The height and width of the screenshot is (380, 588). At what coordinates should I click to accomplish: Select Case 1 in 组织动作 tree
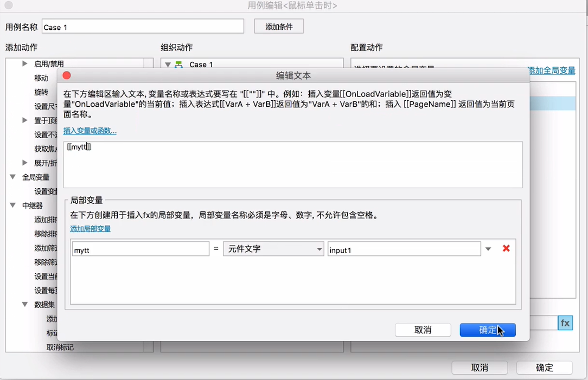[201, 65]
